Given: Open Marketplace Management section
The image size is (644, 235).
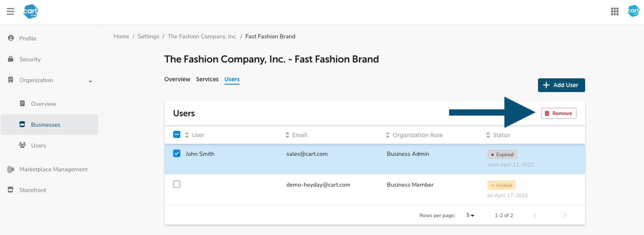Looking at the screenshot, I should pyautogui.click(x=53, y=169).
